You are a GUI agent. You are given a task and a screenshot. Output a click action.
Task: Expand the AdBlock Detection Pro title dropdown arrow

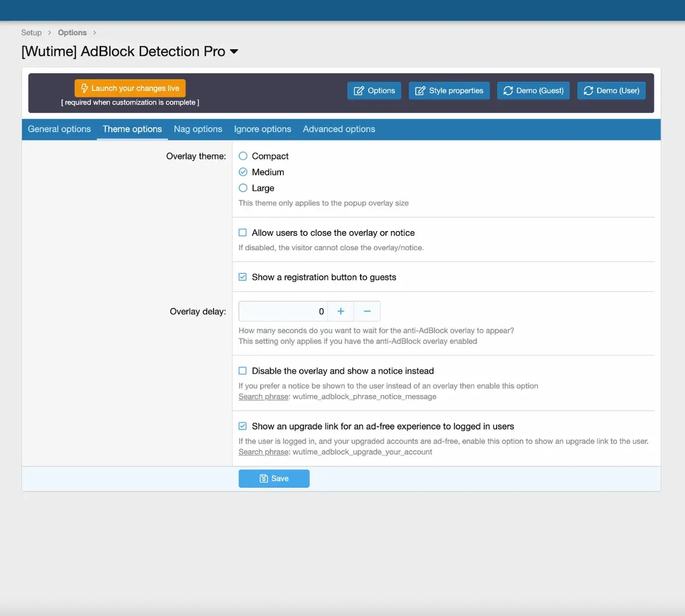click(234, 52)
